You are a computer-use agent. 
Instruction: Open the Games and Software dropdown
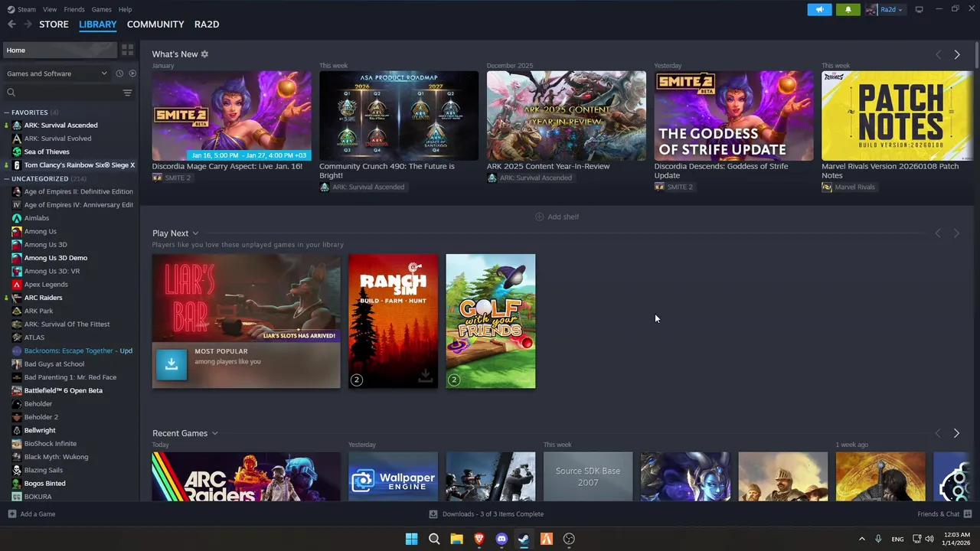[x=57, y=73]
